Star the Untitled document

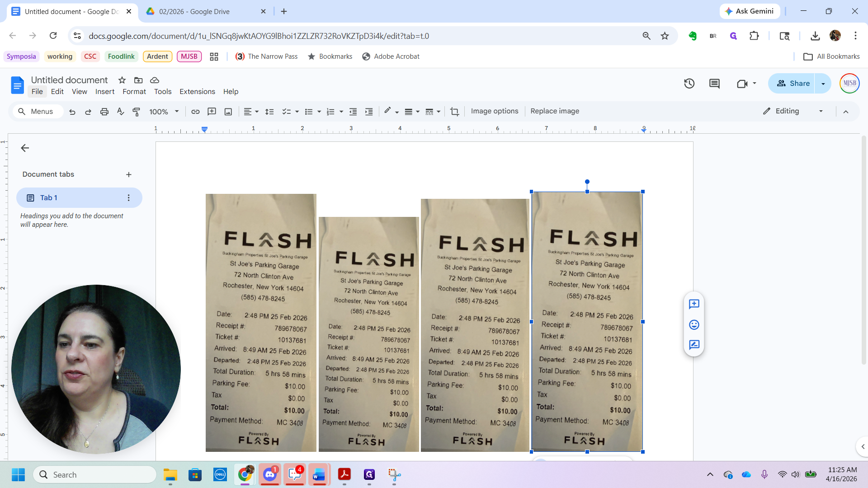[x=122, y=80]
